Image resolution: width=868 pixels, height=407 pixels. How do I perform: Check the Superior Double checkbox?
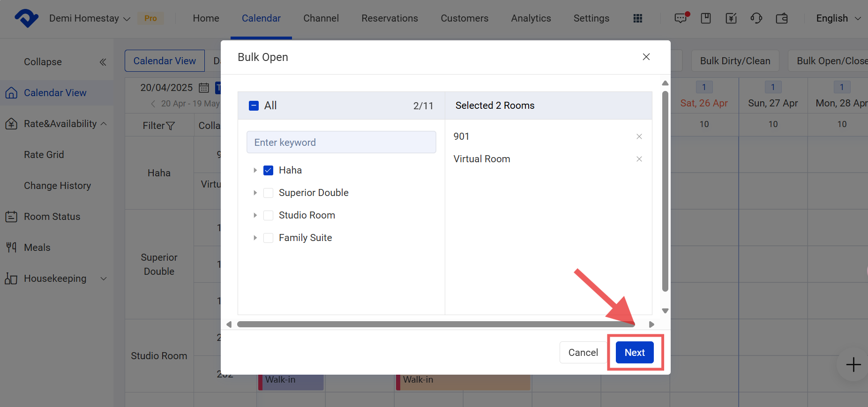coord(268,193)
